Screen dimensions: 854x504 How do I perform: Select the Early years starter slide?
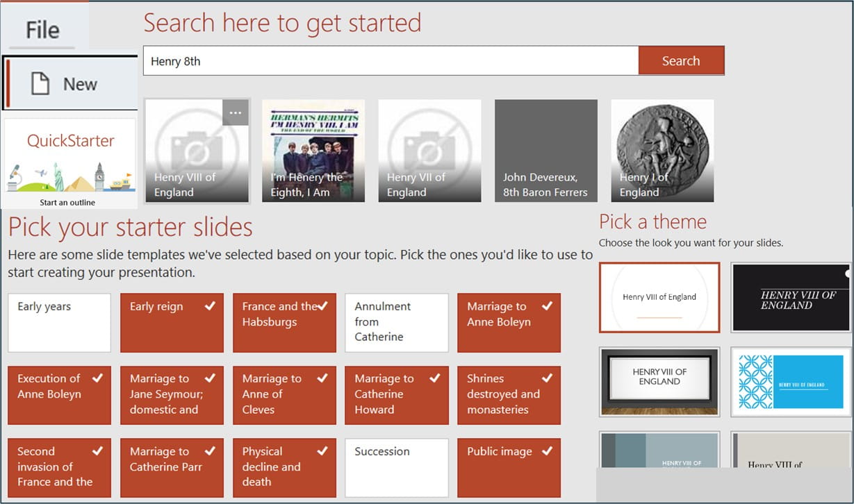tap(59, 323)
